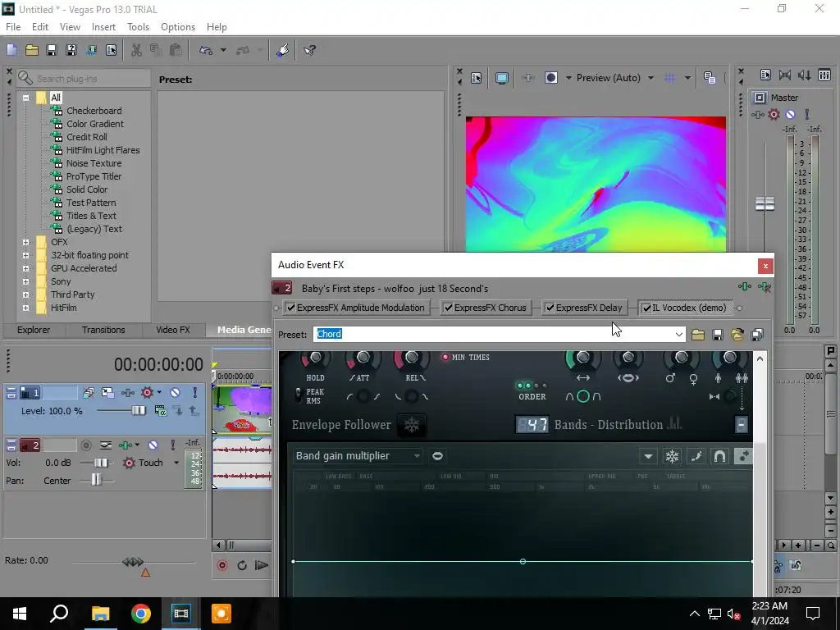Open the Insert menu
840x630 pixels.
[x=103, y=27]
